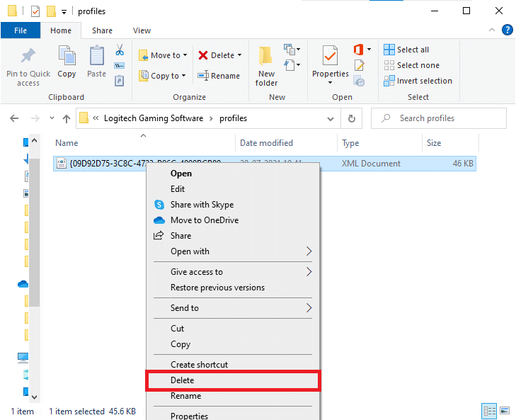Click the Copy icon in Clipboard group

coord(67,57)
